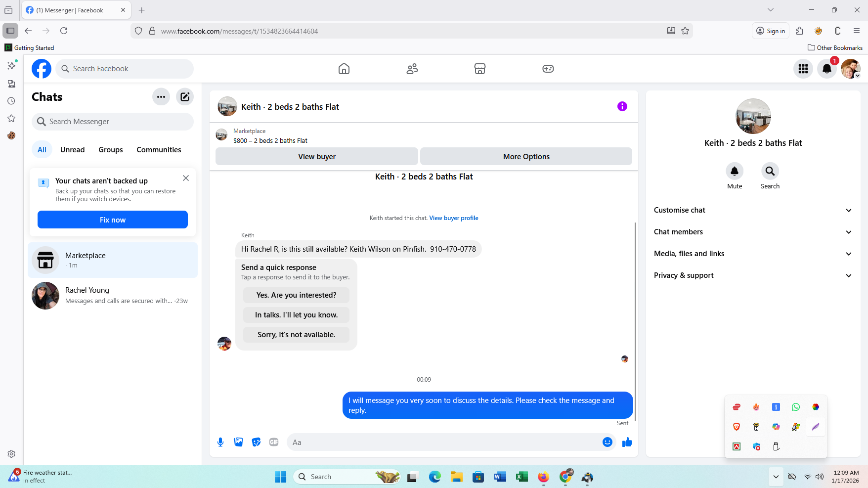Open the list all tabs dropdown
Image resolution: width=868 pixels, height=488 pixels.
tap(771, 10)
